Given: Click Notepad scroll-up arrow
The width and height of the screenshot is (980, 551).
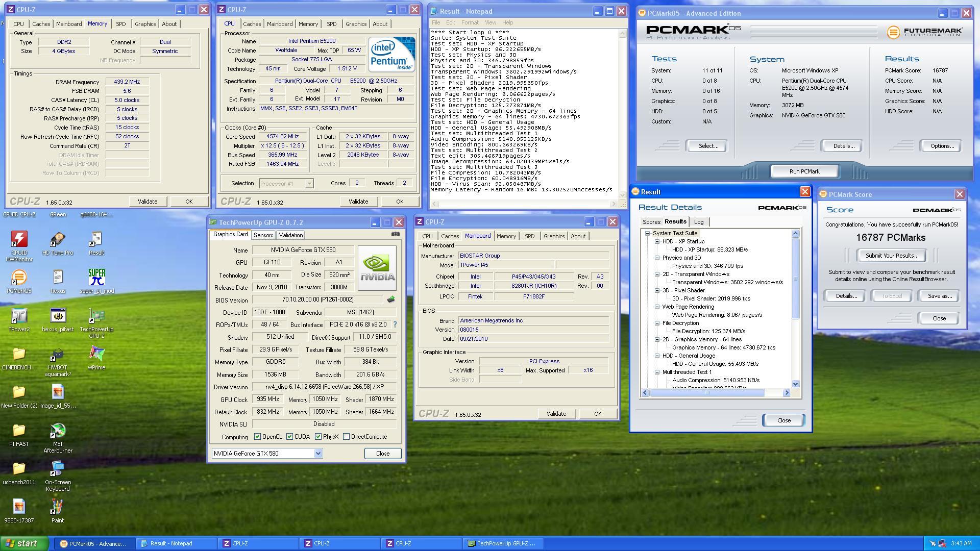Looking at the screenshot, I should [x=622, y=34].
